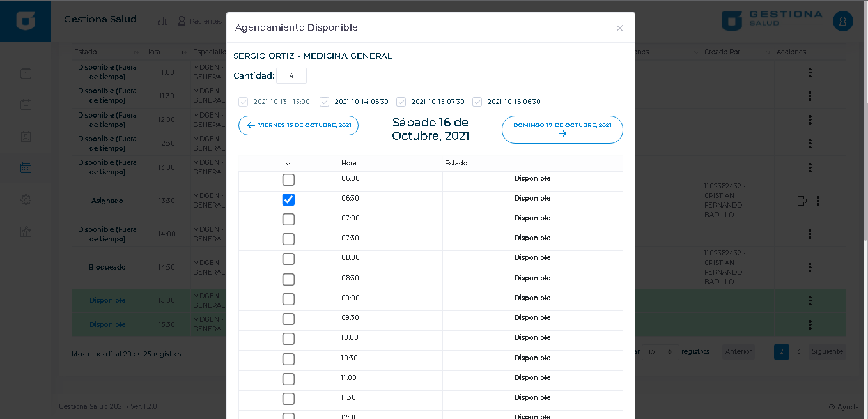This screenshot has height=419, width=868.
Task: Toggle the 2021-10-15 07:30 selected date checkbox
Action: (x=401, y=102)
